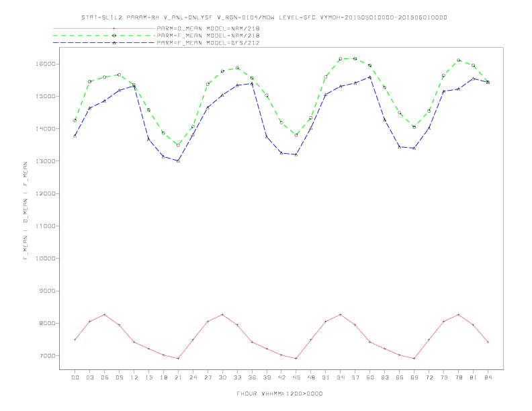This screenshot has height=411, width=532.
Task: Click the green circle data point at hour 00
Action: [75, 120]
